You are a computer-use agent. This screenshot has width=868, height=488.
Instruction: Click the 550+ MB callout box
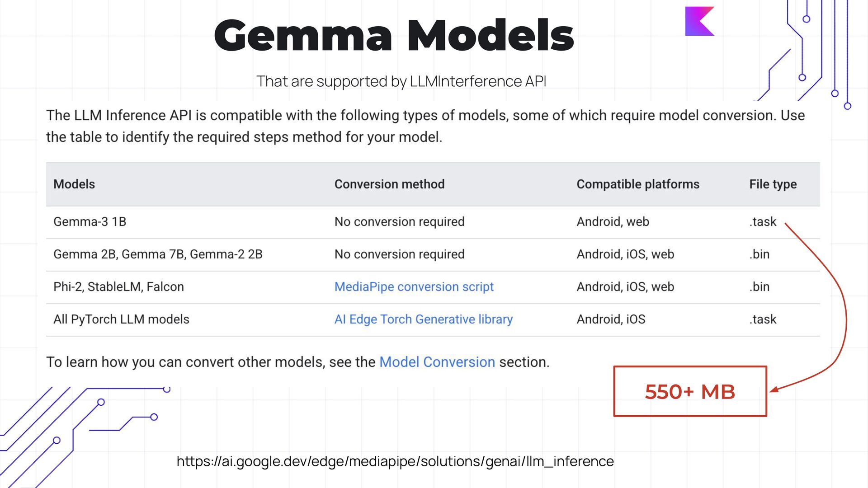(x=690, y=391)
